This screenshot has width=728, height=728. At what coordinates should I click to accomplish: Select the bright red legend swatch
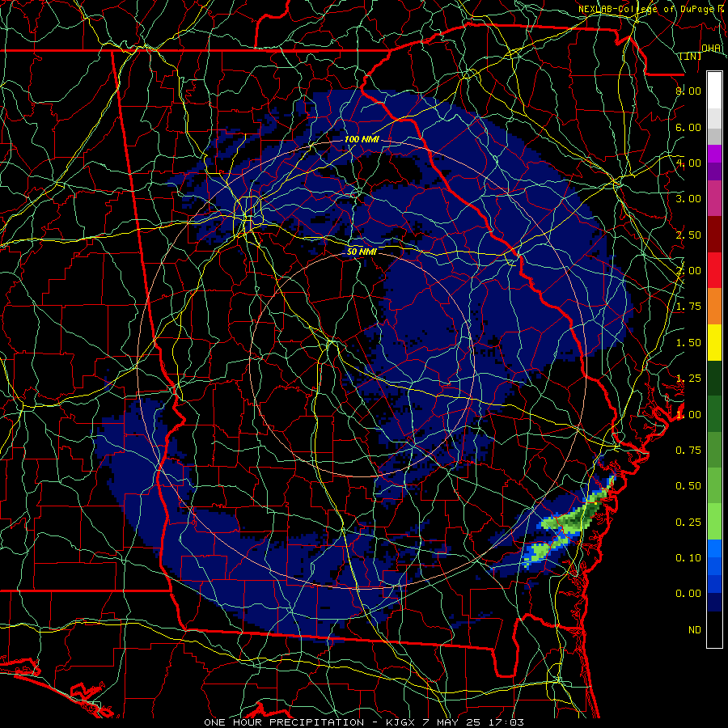pos(714,270)
